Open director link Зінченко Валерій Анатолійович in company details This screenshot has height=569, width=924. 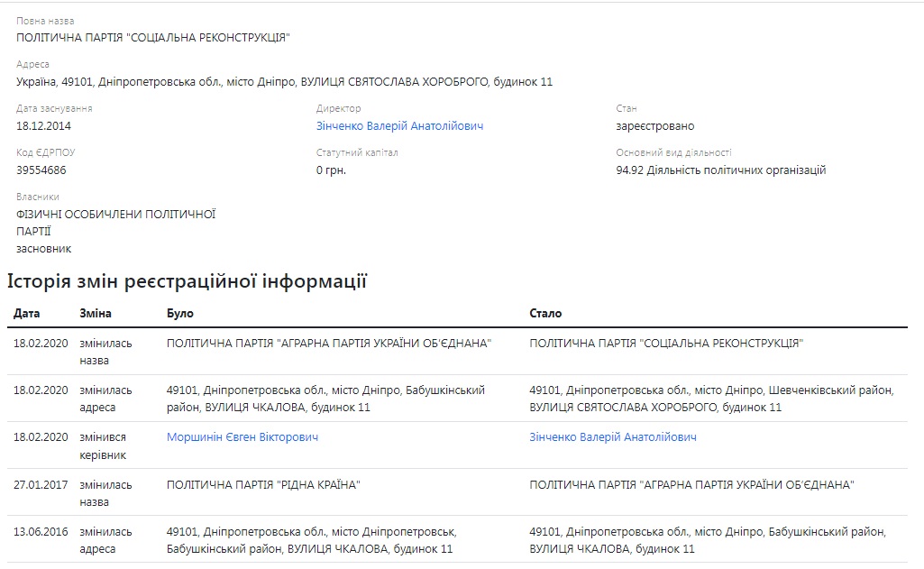(399, 126)
